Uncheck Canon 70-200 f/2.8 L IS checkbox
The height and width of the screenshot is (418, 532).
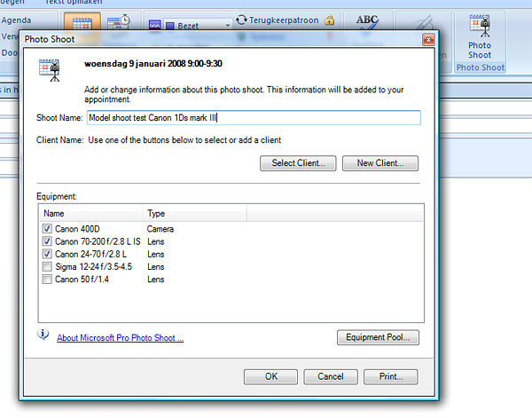coord(47,241)
